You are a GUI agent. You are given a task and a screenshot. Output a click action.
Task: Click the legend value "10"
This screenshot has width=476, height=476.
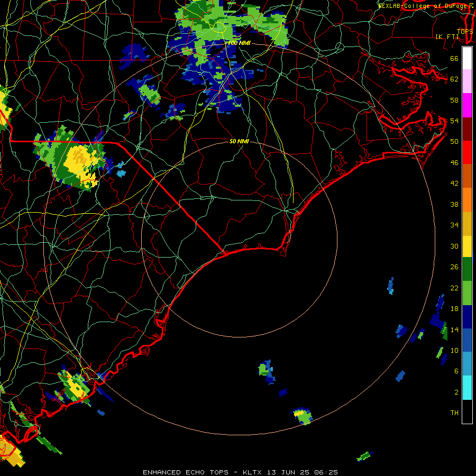coord(454,350)
